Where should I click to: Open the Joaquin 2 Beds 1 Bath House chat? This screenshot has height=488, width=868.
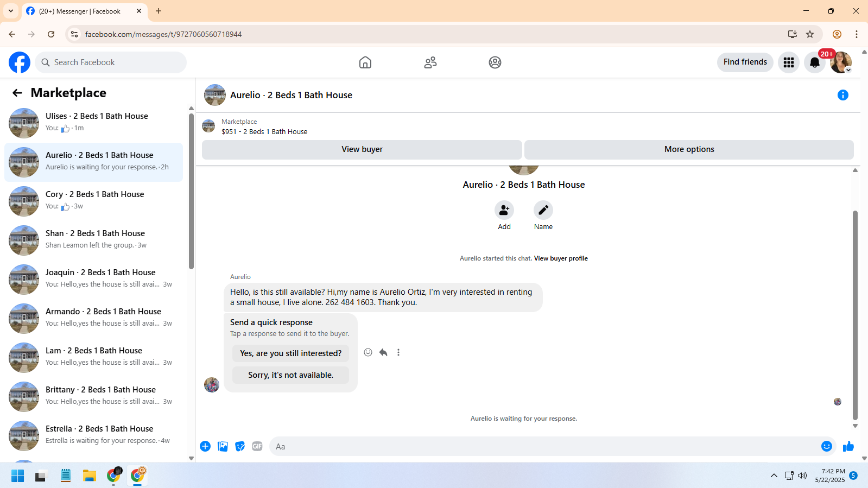(93, 279)
